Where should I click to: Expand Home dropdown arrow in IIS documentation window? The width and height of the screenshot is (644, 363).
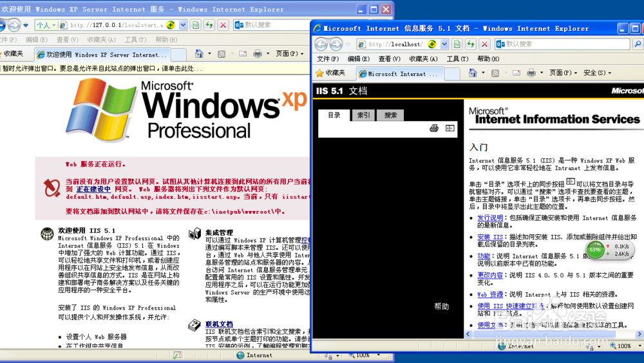tap(483, 73)
